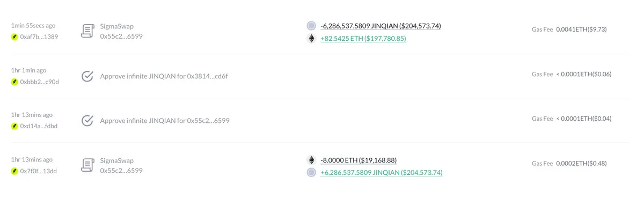This screenshot has height=199, width=644.
Task: Click the approve checkmark icon for 0x55c2…6599
Action: pos(87,121)
